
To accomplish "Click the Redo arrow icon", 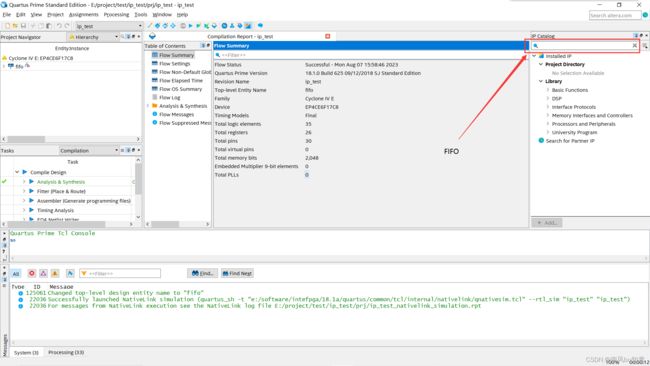I will pos(67,26).
